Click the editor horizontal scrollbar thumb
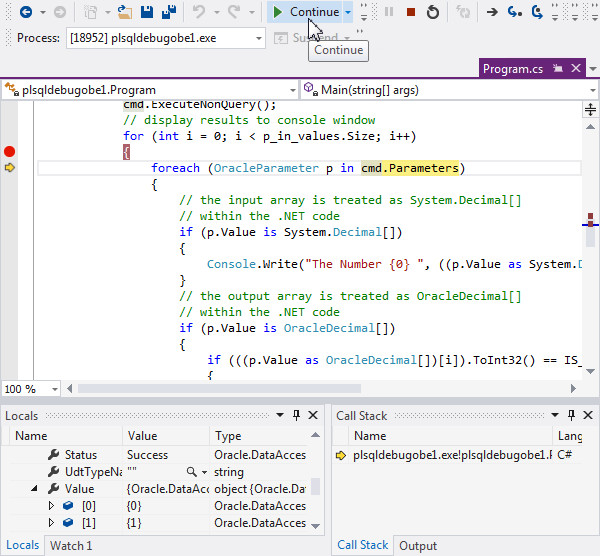Image resolution: width=600 pixels, height=556 pixels. click(219, 389)
